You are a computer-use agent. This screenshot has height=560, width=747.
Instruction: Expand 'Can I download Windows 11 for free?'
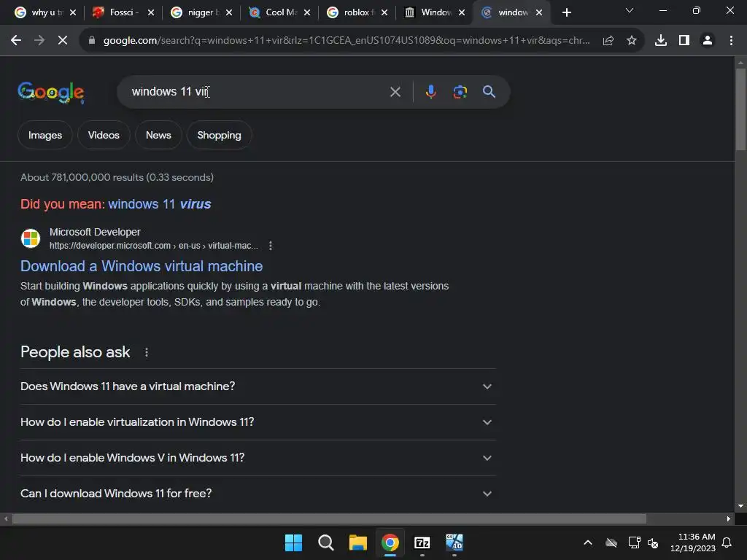click(x=258, y=494)
